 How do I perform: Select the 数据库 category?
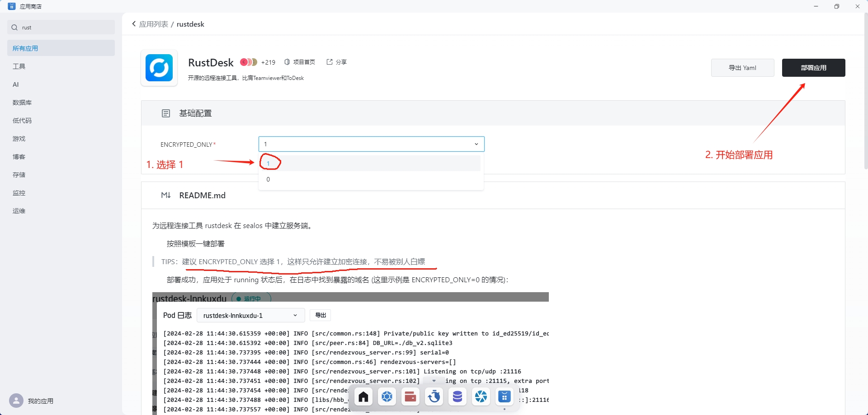[61, 103]
